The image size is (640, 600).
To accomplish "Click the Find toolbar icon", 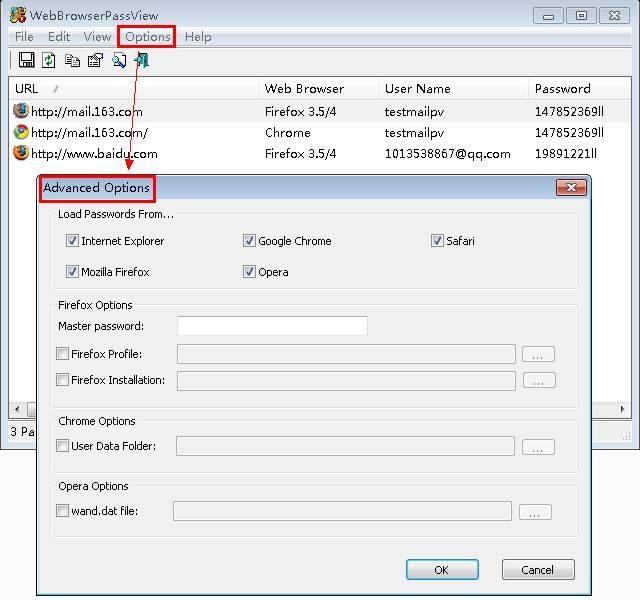I will [119, 61].
